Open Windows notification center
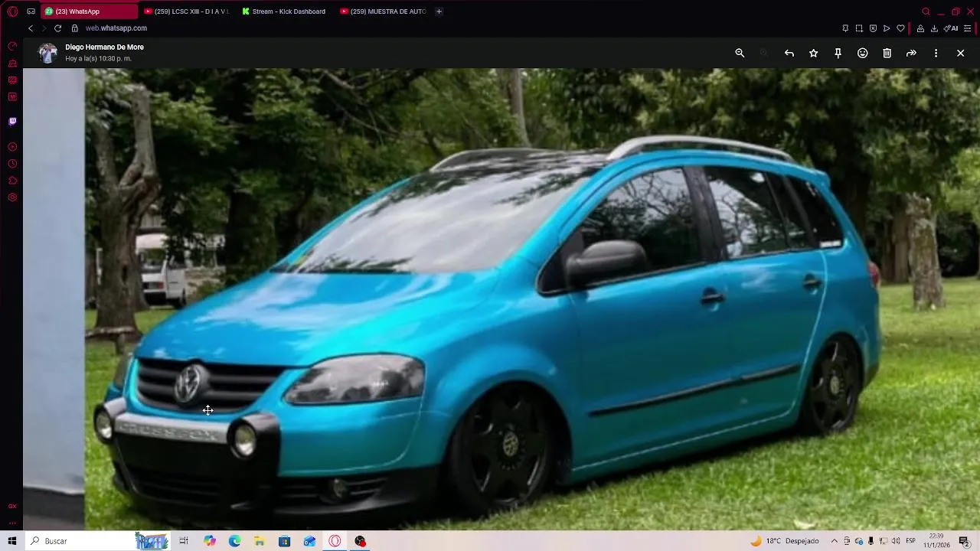980x551 pixels. (x=964, y=541)
